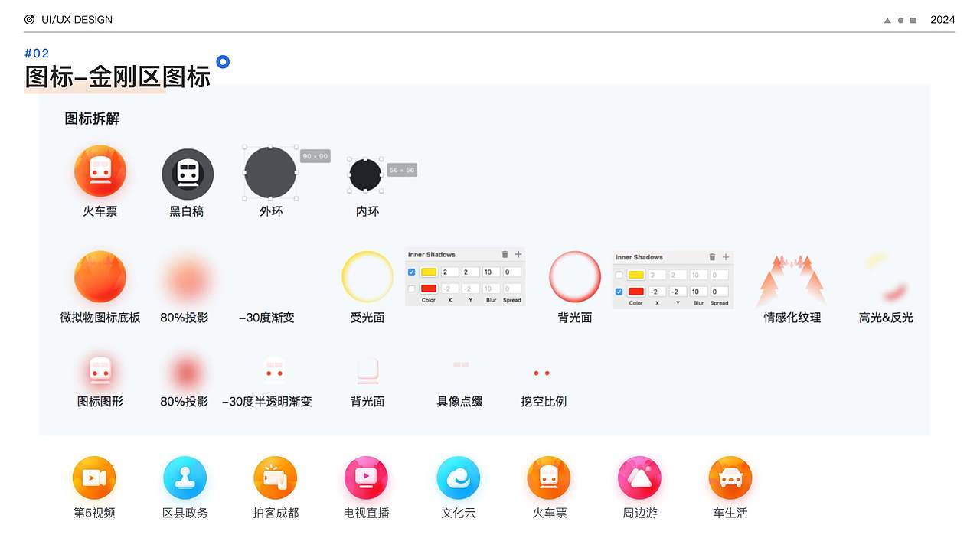Open red color swatch in 背光面 Inner Shadows panel
This screenshot has width=980, height=551.
pyautogui.click(x=636, y=292)
